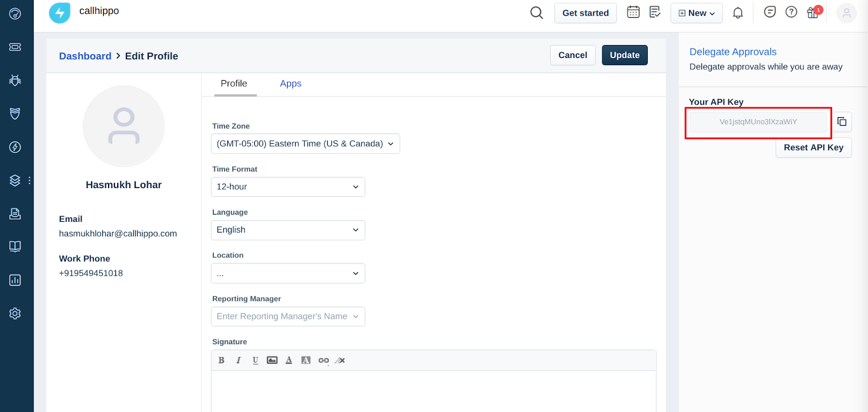Click the API key field

(758, 122)
